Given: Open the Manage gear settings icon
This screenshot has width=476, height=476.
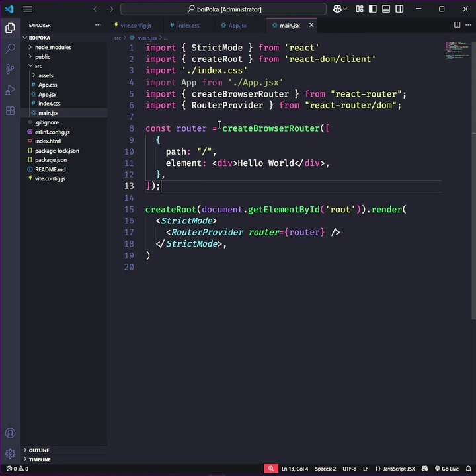Looking at the screenshot, I should [11, 454].
